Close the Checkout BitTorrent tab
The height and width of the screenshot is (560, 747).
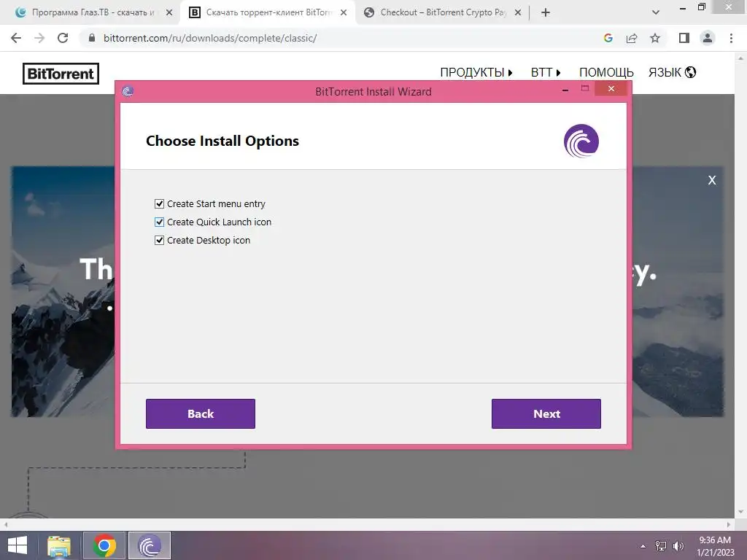coord(518,12)
